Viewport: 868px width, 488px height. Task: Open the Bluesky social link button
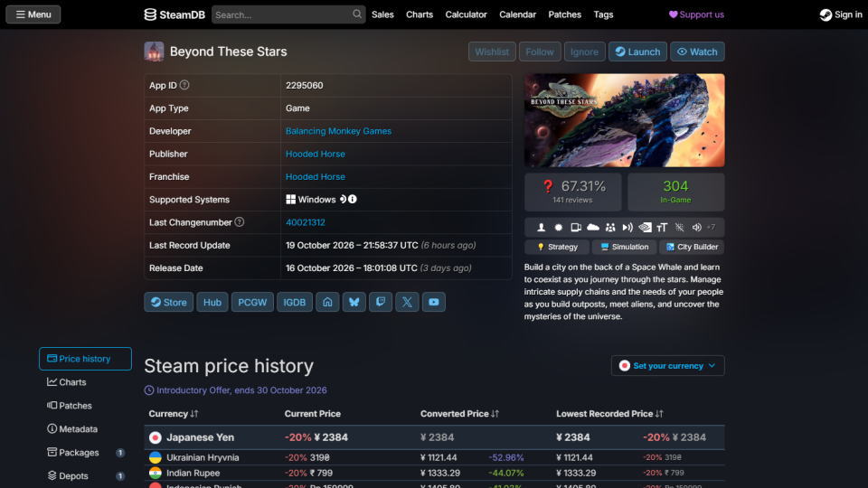tap(354, 302)
